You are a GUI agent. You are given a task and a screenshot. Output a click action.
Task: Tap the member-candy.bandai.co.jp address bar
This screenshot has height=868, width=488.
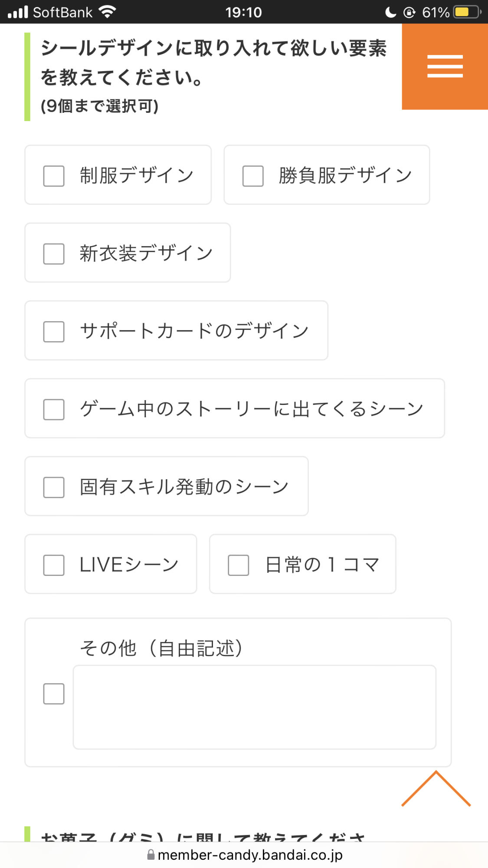pos(250,855)
